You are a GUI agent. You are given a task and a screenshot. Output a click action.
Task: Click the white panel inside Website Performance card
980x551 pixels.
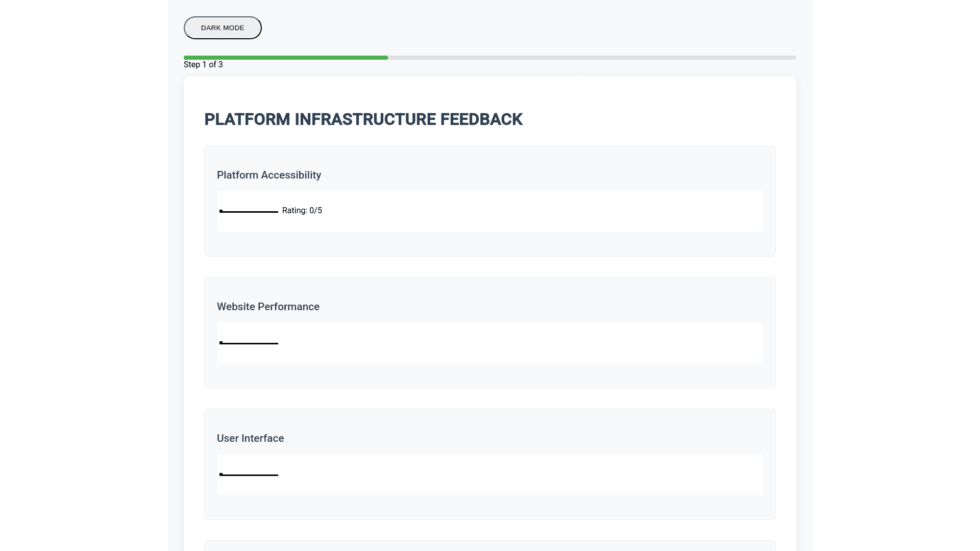tap(510, 343)
